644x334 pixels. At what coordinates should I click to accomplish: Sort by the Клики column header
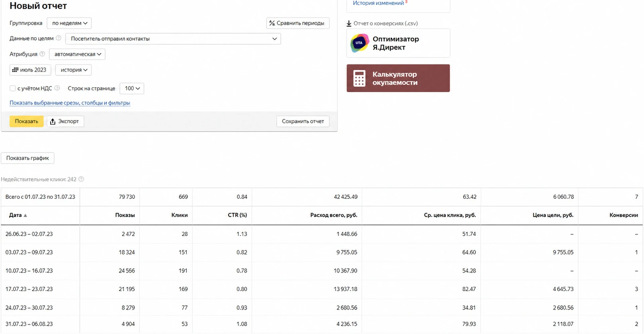[x=180, y=215]
